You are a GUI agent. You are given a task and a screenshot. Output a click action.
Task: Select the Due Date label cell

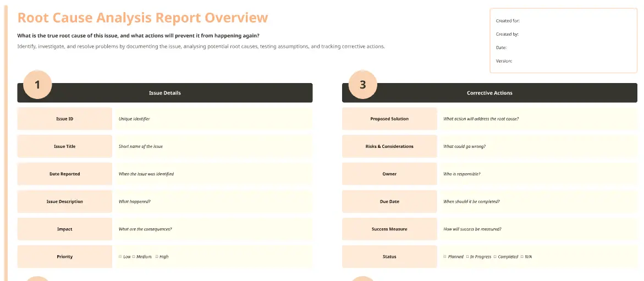point(389,201)
